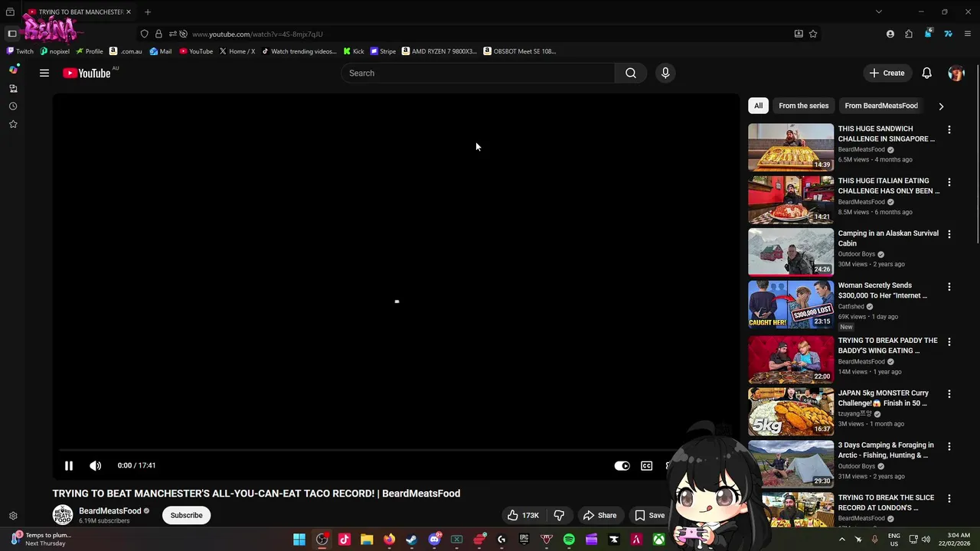Toggle the autoplay switch in player
This screenshot has height=551, width=980.
[x=622, y=465]
